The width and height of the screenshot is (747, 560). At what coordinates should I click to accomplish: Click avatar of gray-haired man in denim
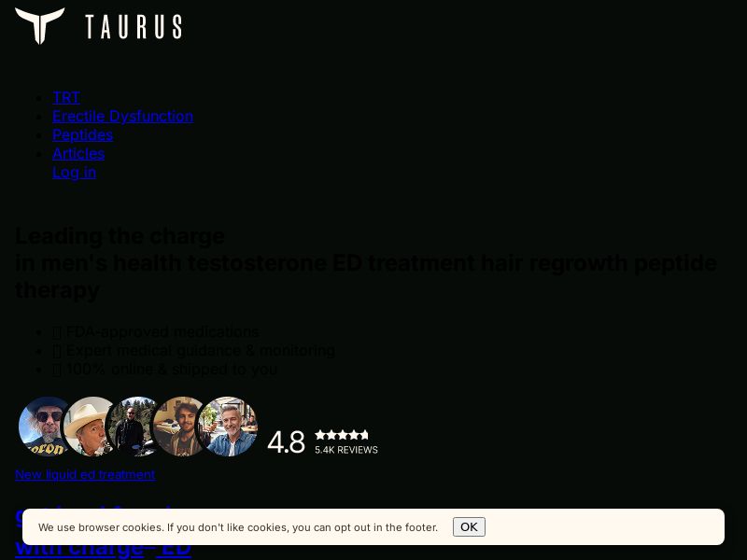227,427
